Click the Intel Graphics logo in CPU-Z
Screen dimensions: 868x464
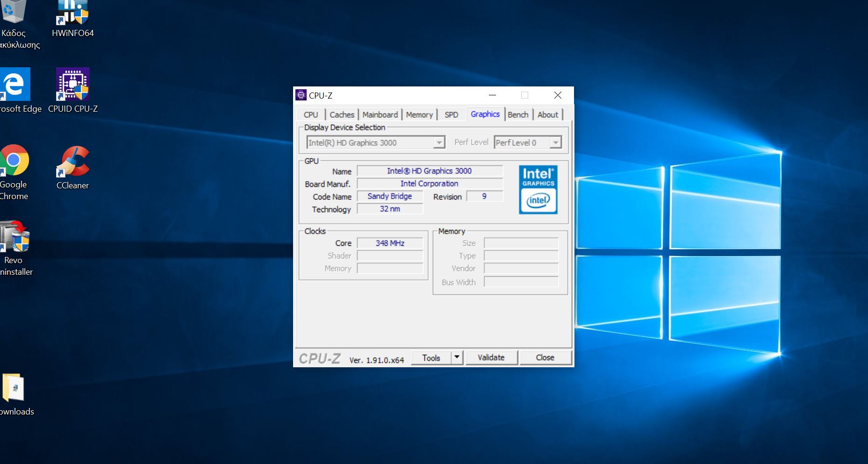[x=538, y=190]
